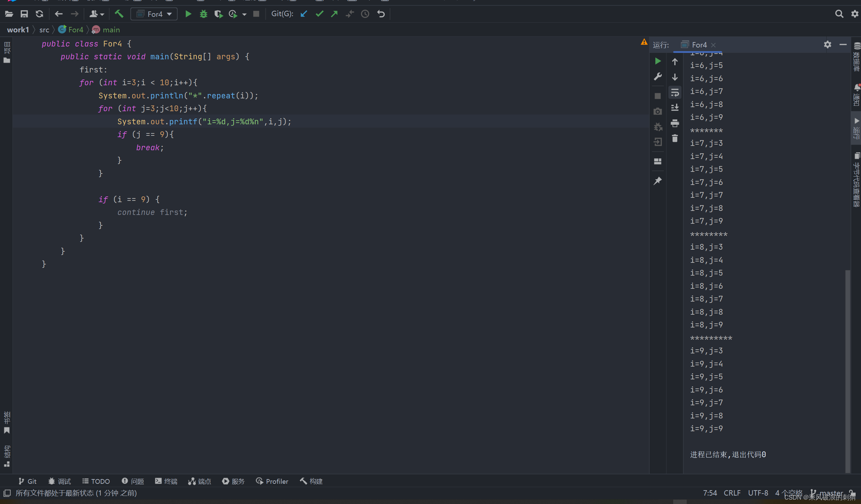Open the Profiler tool window tab
This screenshot has width=861, height=504.
[x=272, y=481]
